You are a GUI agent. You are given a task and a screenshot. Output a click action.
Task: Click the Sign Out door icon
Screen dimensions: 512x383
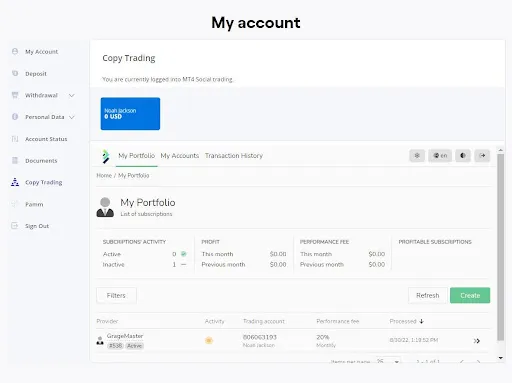point(15,226)
